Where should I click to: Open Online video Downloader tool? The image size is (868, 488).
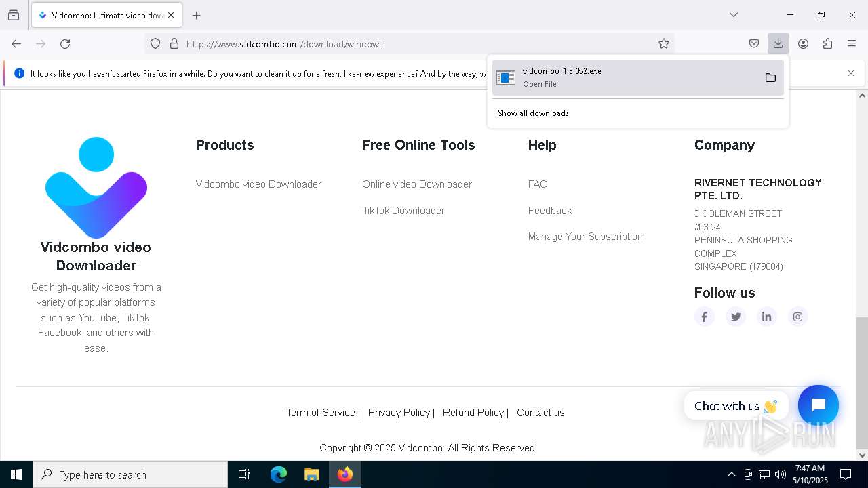coord(417,184)
